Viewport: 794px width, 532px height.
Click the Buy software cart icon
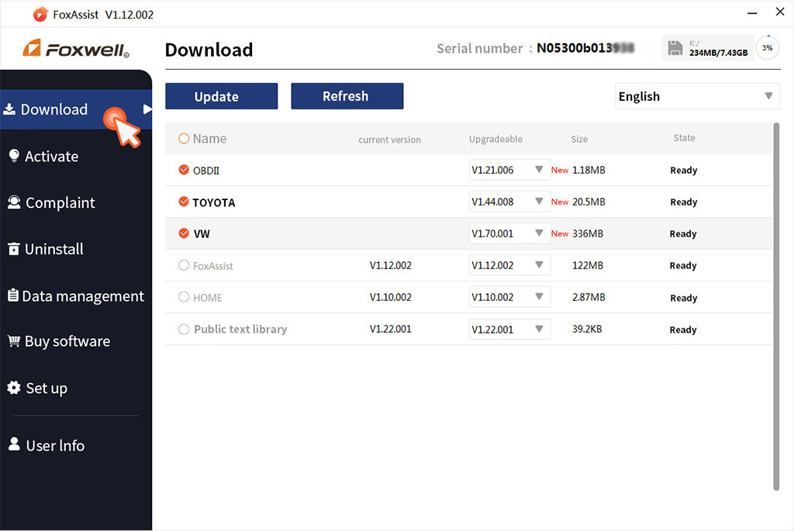(14, 341)
